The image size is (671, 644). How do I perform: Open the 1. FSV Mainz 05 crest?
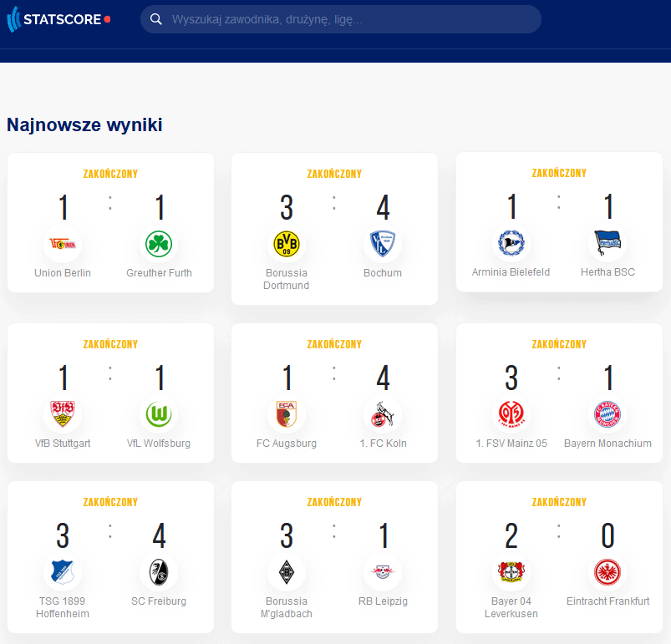tap(511, 414)
